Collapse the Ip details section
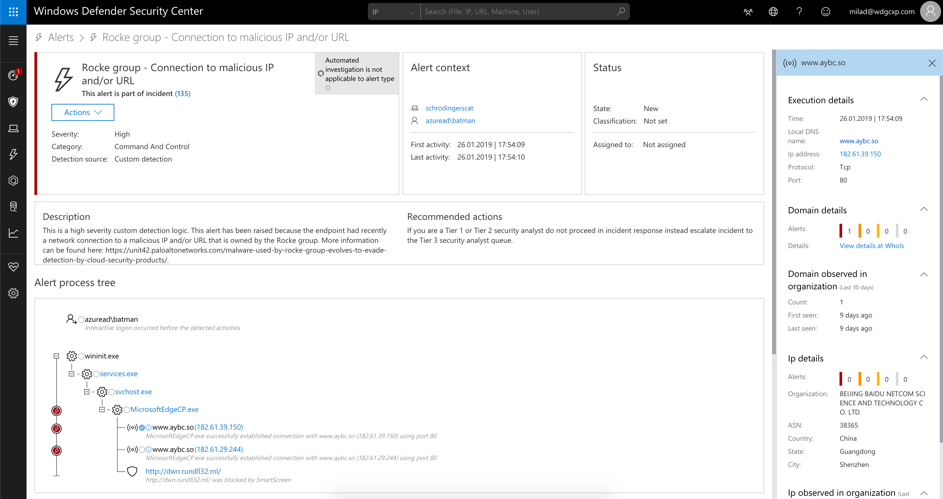Viewport: 943px width, 499px height. click(x=924, y=357)
